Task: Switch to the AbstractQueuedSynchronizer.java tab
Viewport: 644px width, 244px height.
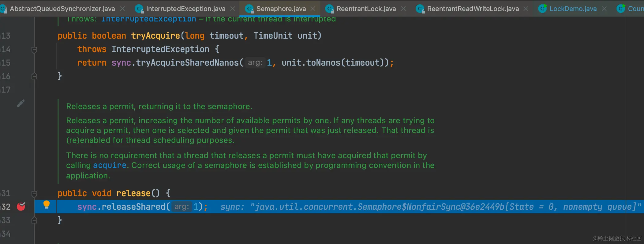Action: pyautogui.click(x=62, y=9)
